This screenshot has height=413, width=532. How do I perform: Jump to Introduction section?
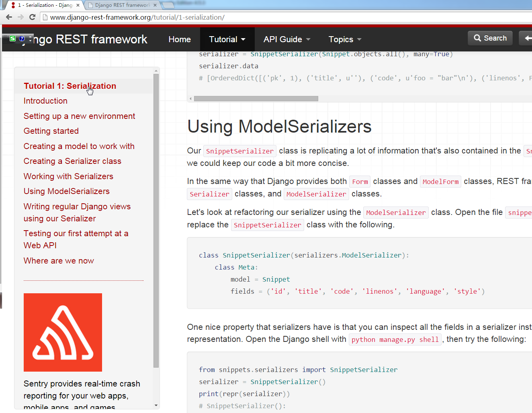click(45, 101)
